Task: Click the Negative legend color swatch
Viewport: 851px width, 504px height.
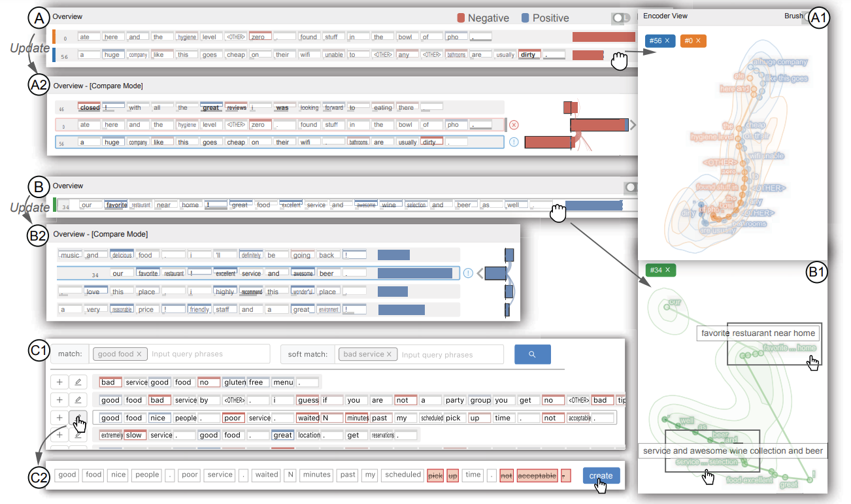Action: (461, 18)
